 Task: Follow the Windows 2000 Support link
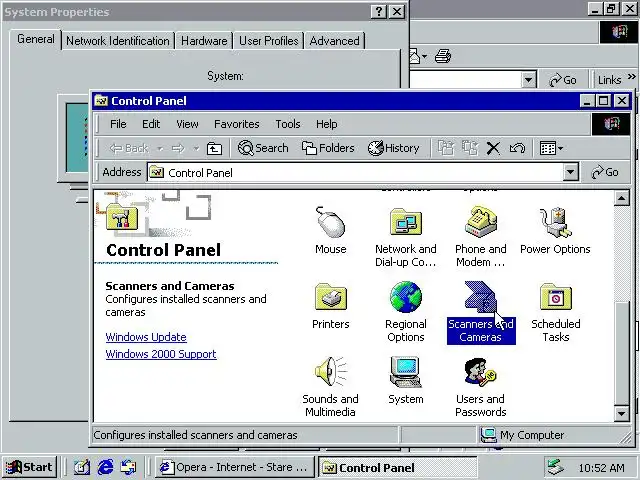(x=161, y=354)
